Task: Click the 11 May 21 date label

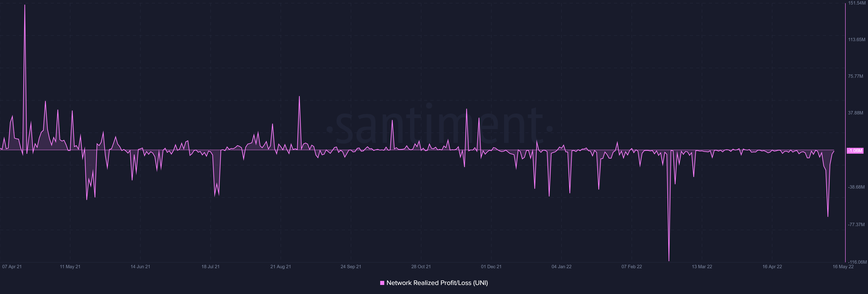Action: [70, 267]
